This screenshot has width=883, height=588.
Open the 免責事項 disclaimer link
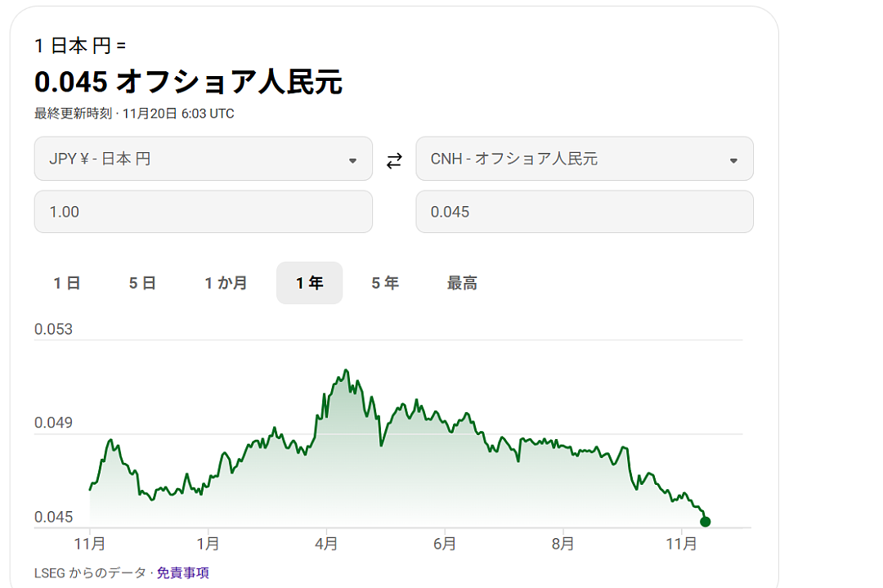(183, 572)
